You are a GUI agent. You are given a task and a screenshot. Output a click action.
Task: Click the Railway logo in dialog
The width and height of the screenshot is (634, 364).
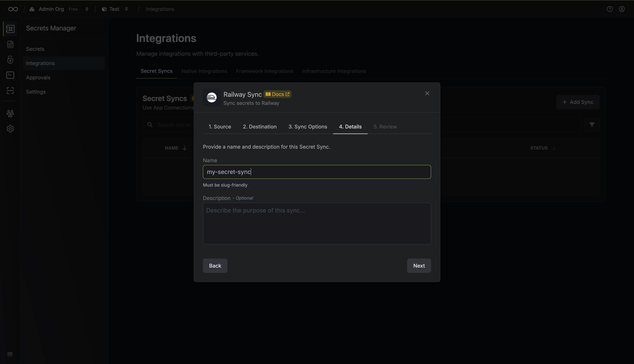pos(212,98)
